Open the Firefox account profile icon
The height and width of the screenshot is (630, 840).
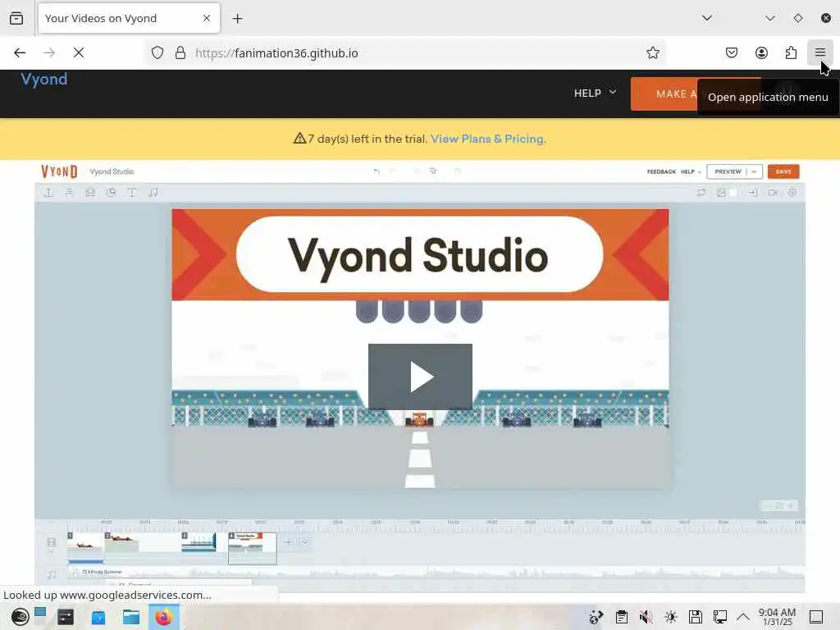(x=761, y=52)
